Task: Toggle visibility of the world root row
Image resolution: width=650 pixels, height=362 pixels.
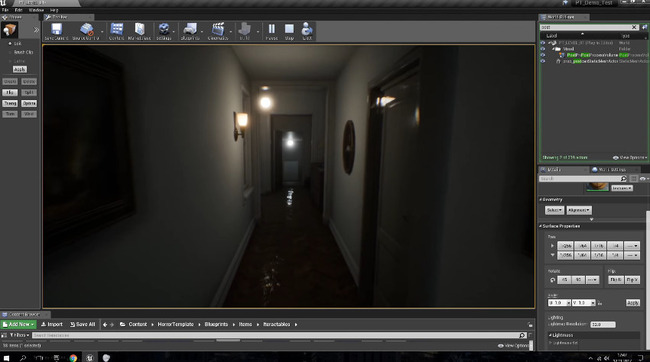Action: [x=543, y=43]
